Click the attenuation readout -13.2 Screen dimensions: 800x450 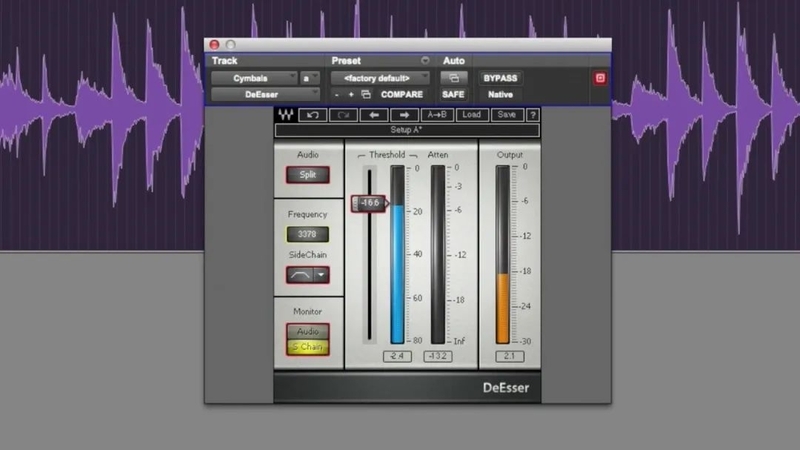tap(438, 356)
